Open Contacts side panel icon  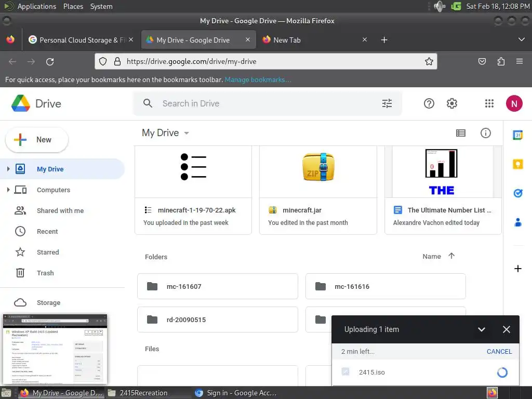517,222
